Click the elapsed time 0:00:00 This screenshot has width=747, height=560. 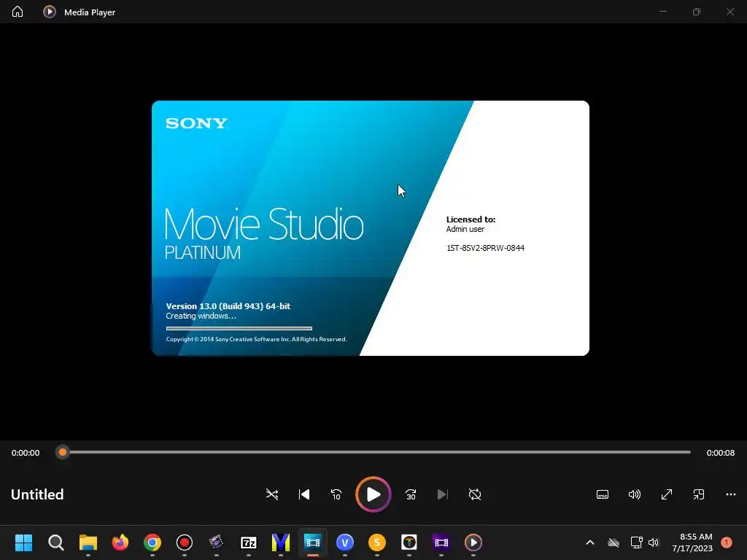coord(26,453)
